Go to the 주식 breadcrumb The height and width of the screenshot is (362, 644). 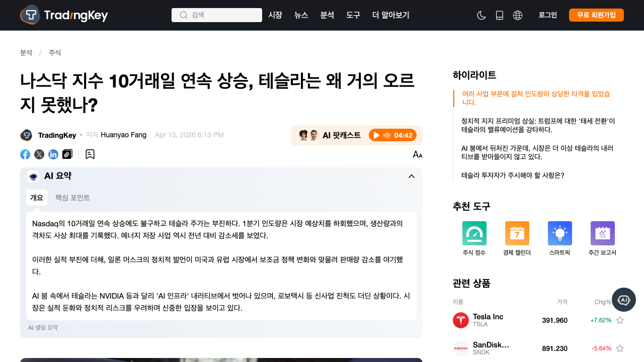coord(55,53)
